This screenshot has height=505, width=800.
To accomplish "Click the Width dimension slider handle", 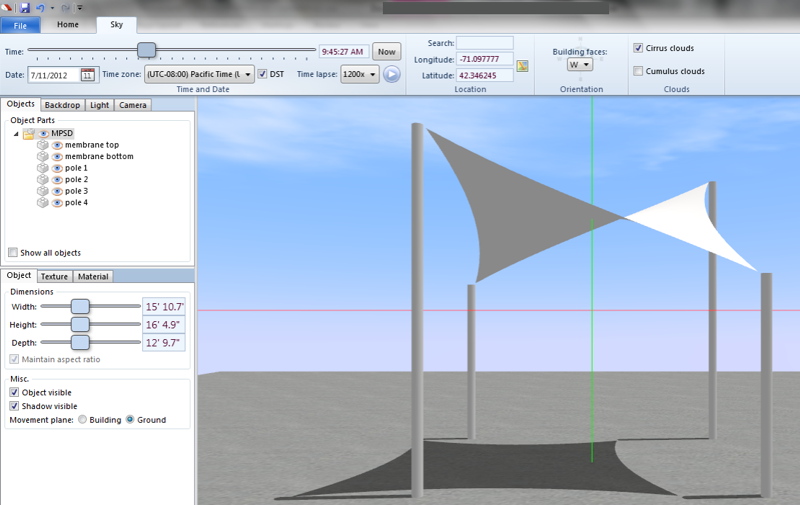I will 80,306.
